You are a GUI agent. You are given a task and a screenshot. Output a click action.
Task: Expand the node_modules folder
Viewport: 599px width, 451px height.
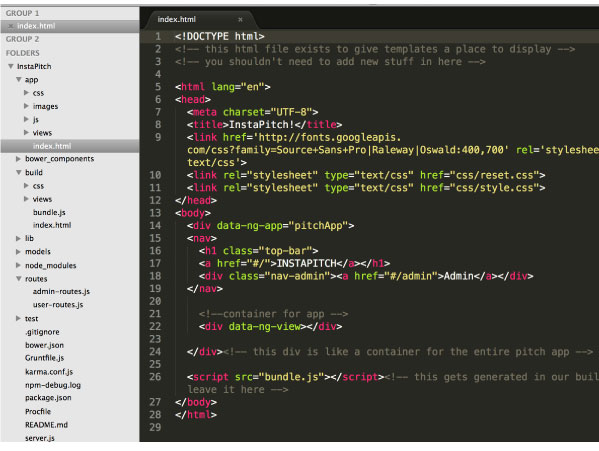point(18,265)
